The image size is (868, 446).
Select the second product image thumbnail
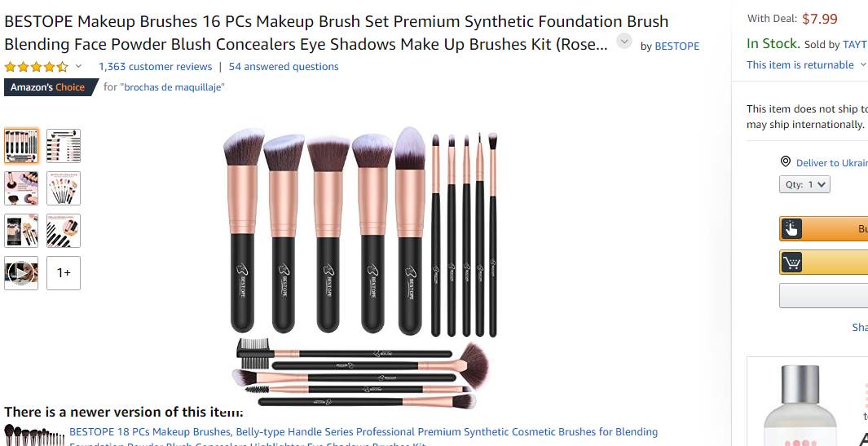click(64, 146)
